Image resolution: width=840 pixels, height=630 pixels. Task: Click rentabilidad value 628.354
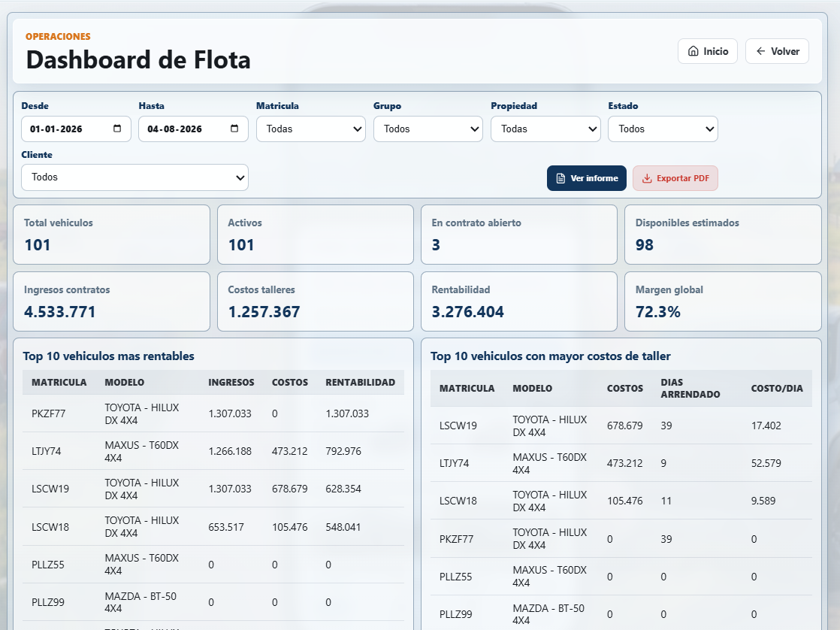pyautogui.click(x=343, y=489)
